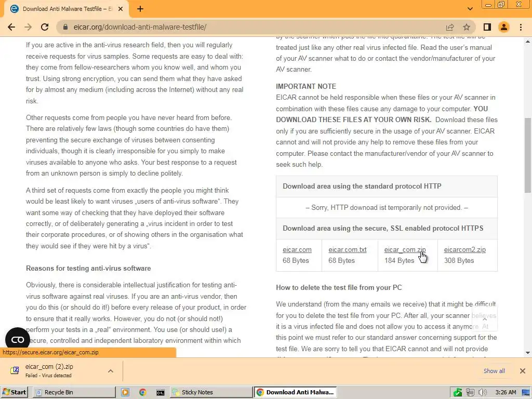532x399 pixels.
Task: Close the downloads bar
Action: [523, 371]
